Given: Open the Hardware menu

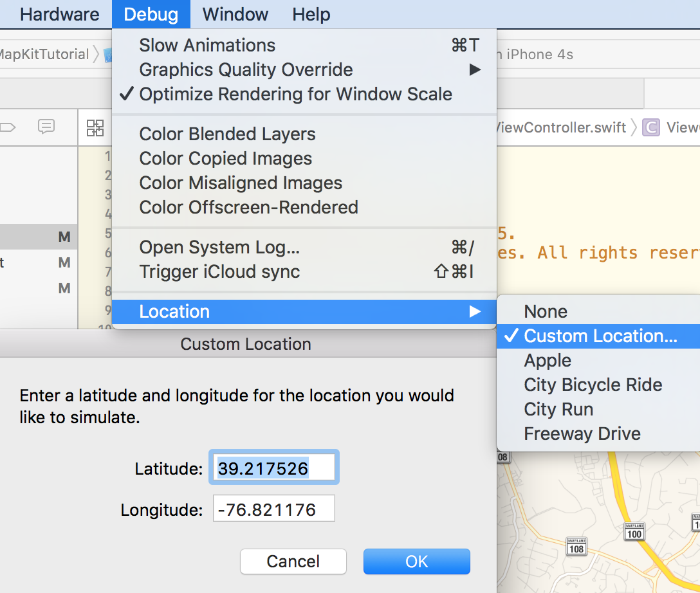Looking at the screenshot, I should [59, 14].
